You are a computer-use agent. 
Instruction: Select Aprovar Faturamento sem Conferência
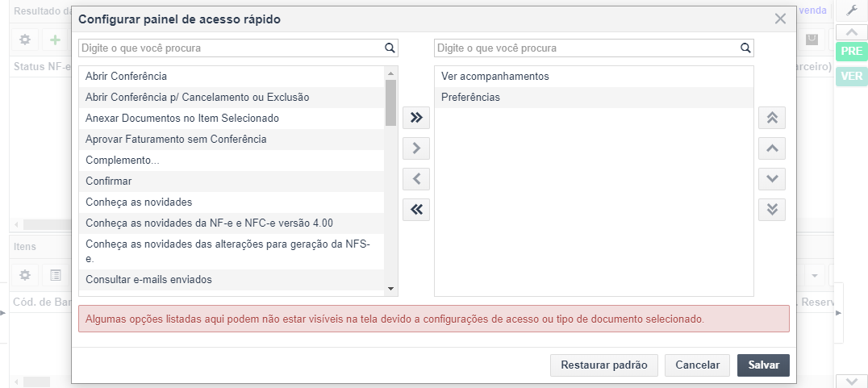232,140
